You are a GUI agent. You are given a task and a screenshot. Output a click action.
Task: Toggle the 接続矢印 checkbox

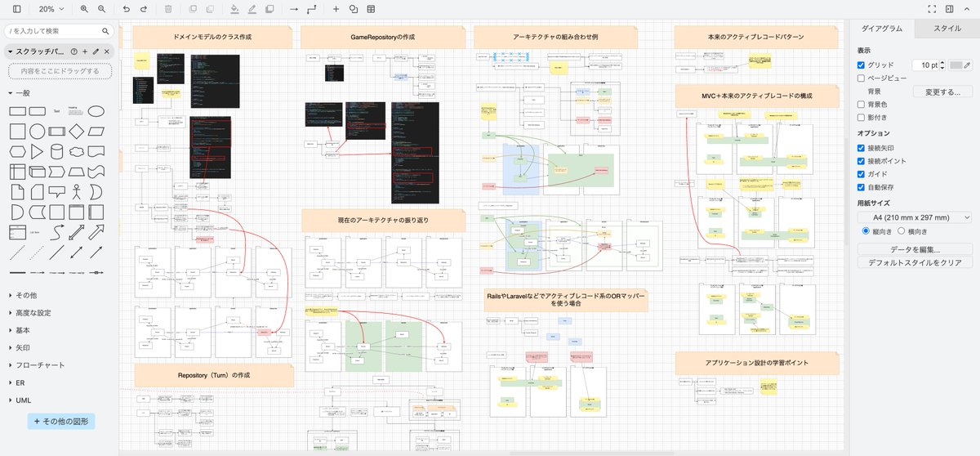(x=861, y=148)
